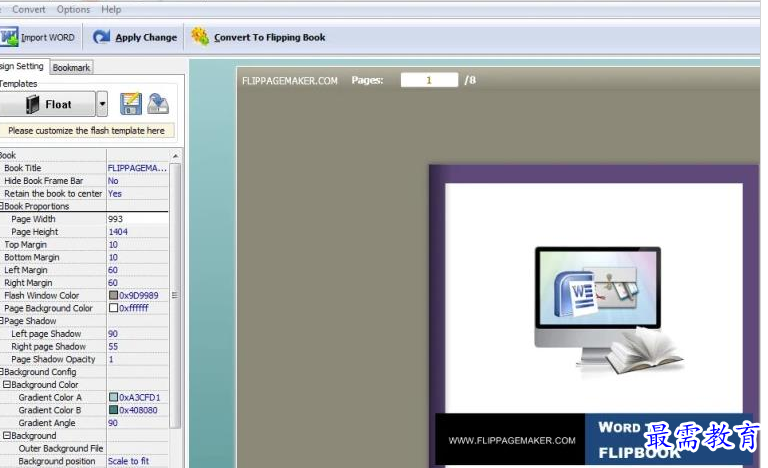Click the FLIPPAGEMAKER.COM title in preview
The height and width of the screenshot is (468, 768).
coord(289,81)
